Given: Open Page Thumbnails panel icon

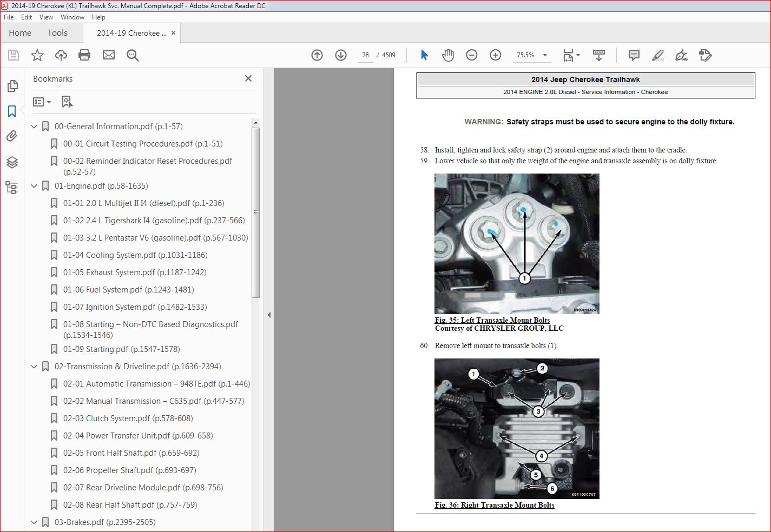Looking at the screenshot, I should click(12, 86).
